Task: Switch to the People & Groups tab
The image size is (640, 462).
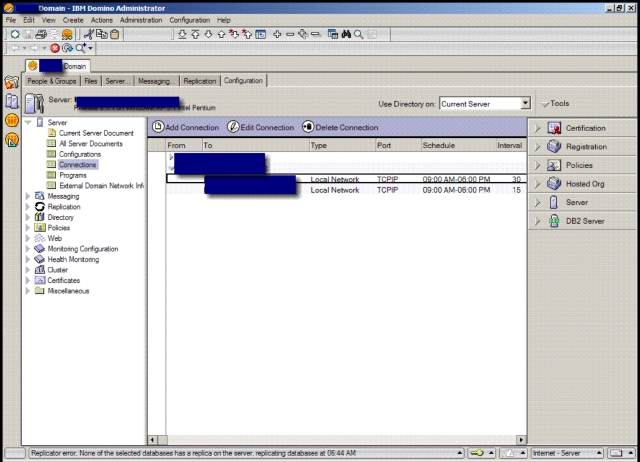Action: point(52,81)
